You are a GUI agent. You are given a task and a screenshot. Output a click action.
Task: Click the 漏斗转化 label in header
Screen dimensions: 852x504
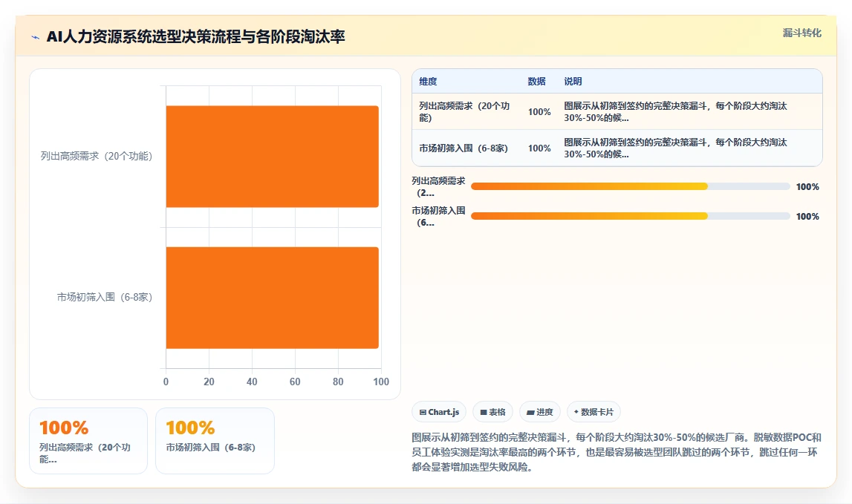[801, 33]
